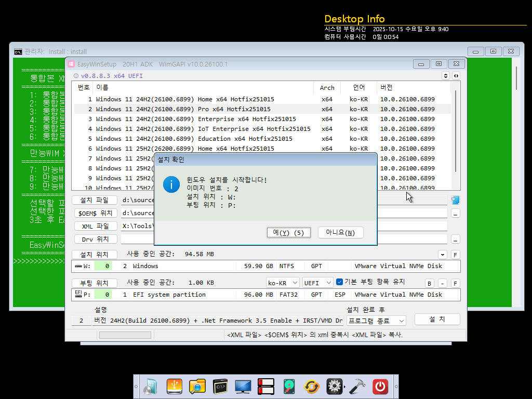Click 예(Y) to confirm installation
Viewport: 532px width, 399px height.
288,232
